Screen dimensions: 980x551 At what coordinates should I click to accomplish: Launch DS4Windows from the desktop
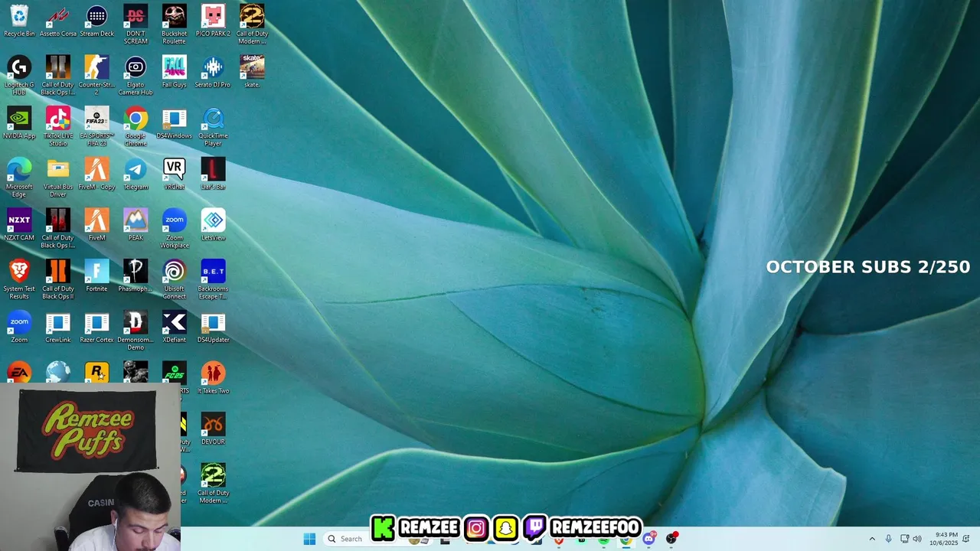tap(175, 122)
